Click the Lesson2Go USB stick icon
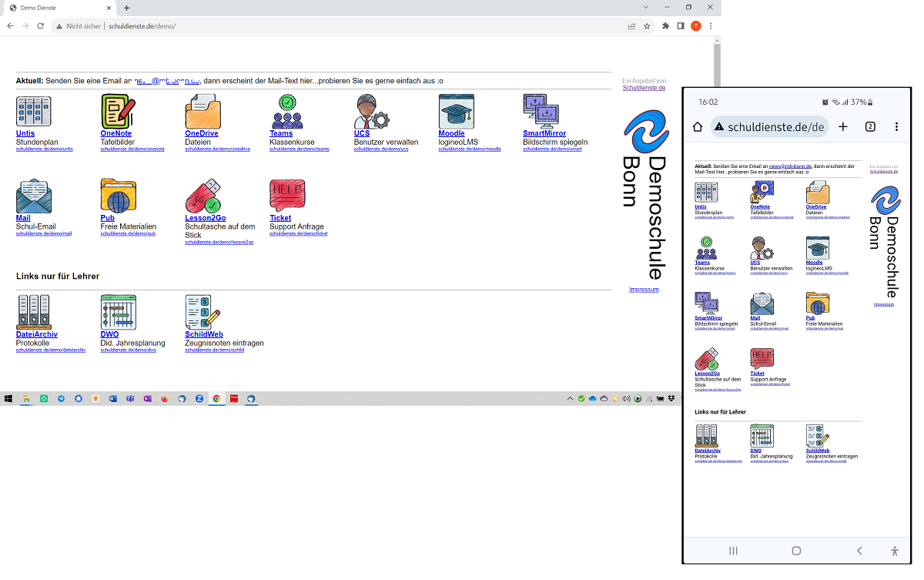The height and width of the screenshot is (580, 924). click(x=203, y=196)
